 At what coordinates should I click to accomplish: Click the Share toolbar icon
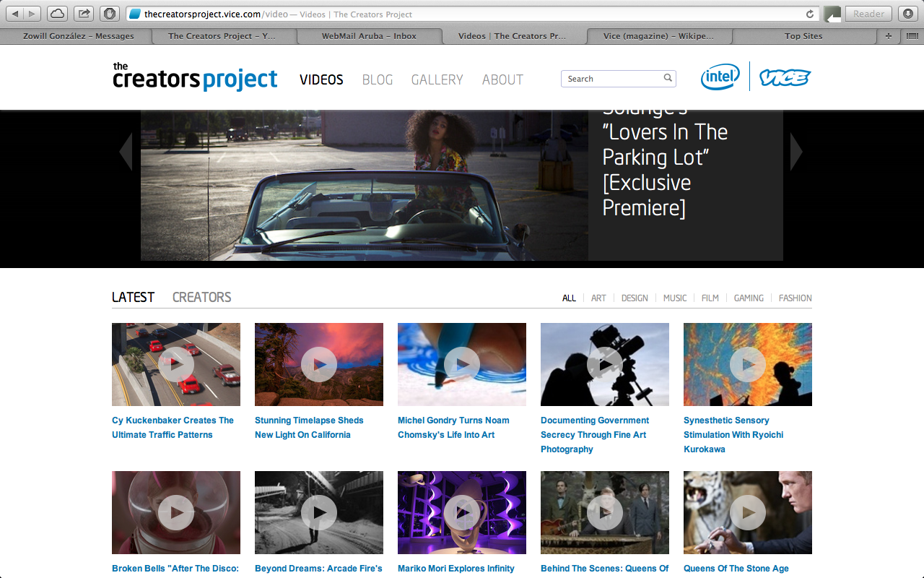[x=84, y=14]
